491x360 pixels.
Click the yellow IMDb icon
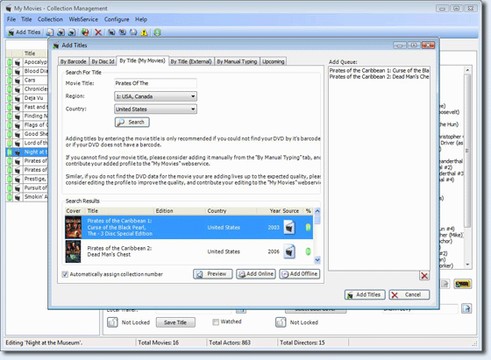point(463,284)
